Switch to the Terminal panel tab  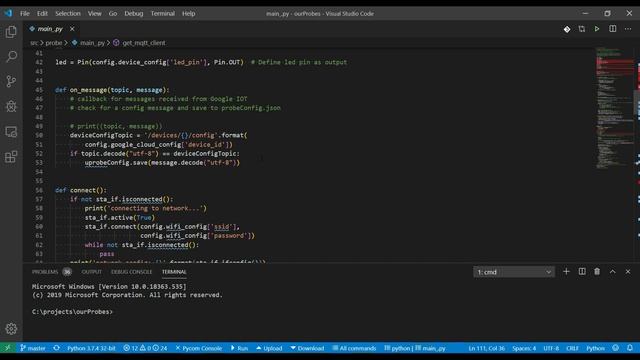(x=174, y=272)
